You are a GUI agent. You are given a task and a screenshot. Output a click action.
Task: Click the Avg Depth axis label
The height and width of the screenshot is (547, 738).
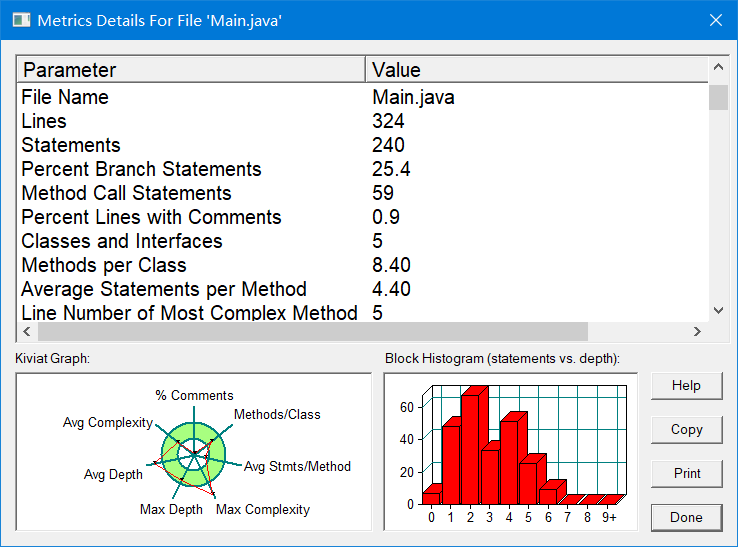point(113,474)
